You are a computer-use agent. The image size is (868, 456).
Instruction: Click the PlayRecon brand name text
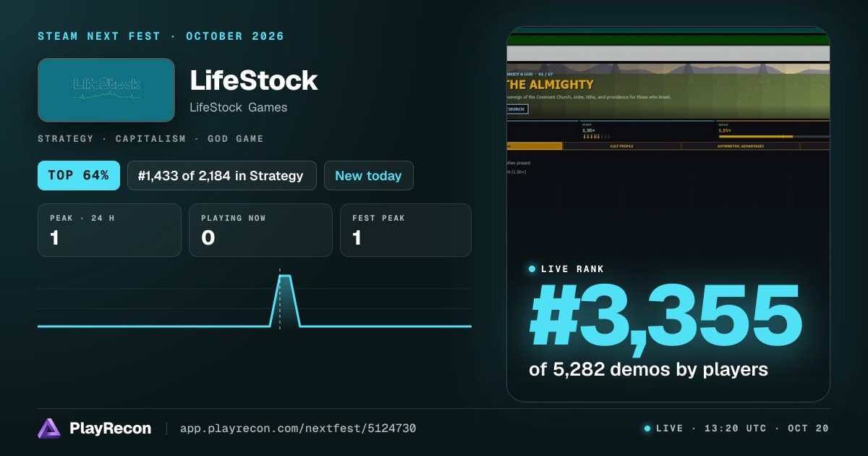[111, 428]
